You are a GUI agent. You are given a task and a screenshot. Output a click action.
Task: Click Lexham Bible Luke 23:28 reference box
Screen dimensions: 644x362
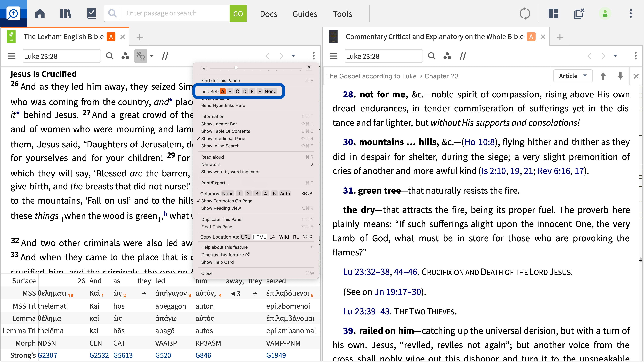[x=62, y=56]
